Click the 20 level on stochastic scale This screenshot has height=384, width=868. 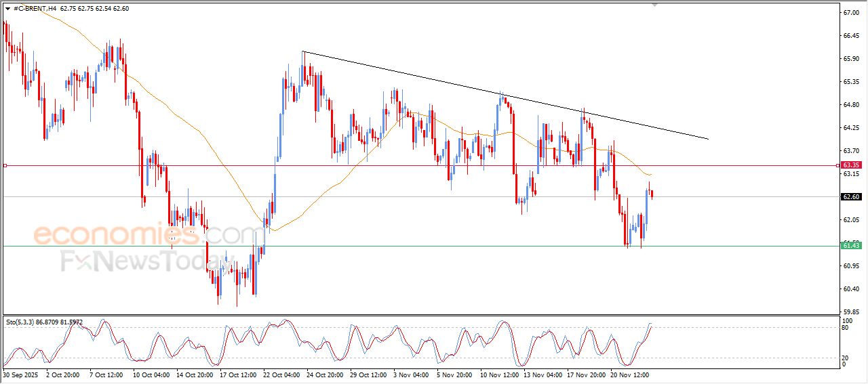845,358
